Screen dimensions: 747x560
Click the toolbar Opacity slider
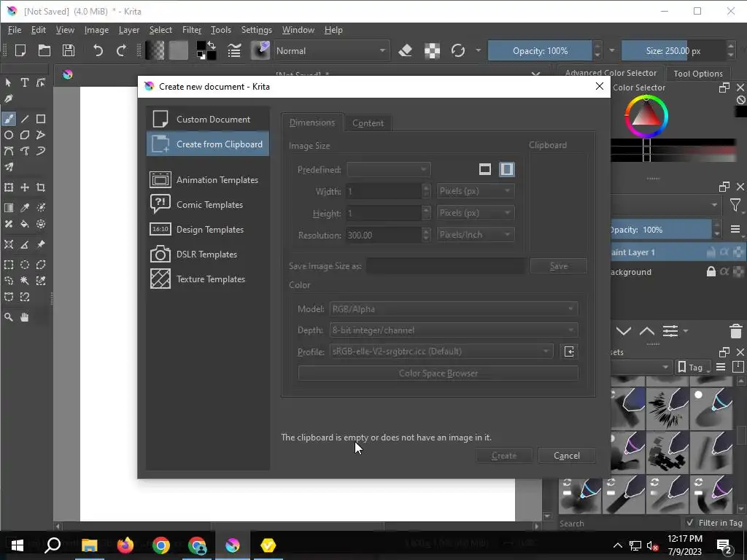[540, 51]
